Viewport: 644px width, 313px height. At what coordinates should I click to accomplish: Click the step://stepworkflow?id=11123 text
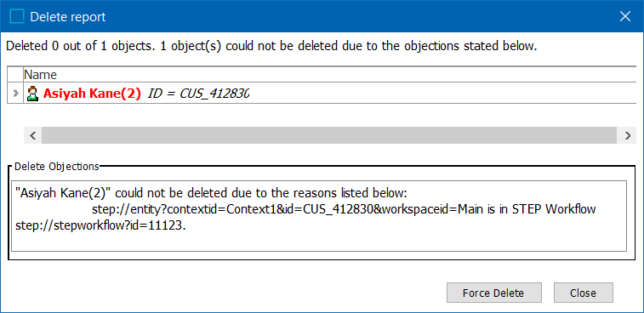point(100,226)
